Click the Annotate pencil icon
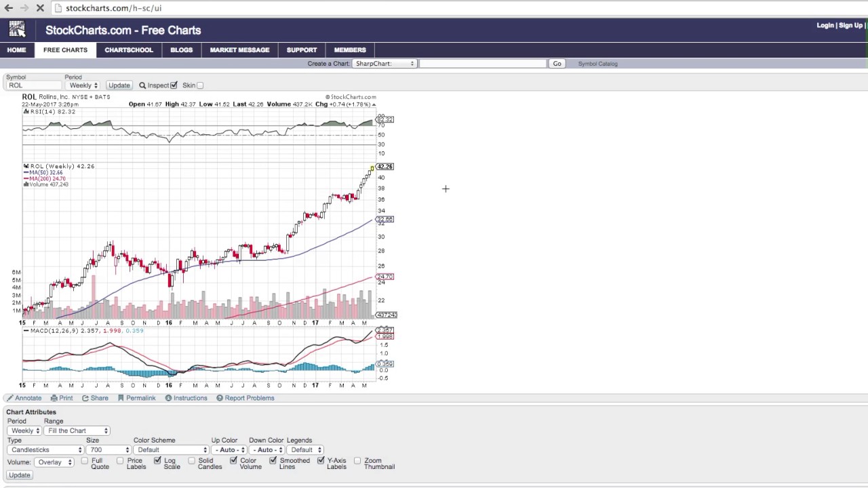The image size is (868, 488). (x=10, y=398)
